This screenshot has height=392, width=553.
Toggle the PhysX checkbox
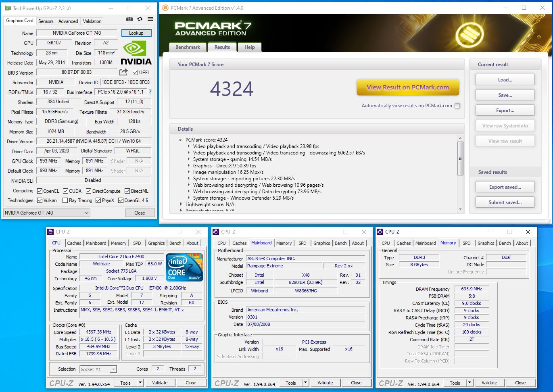click(98, 200)
